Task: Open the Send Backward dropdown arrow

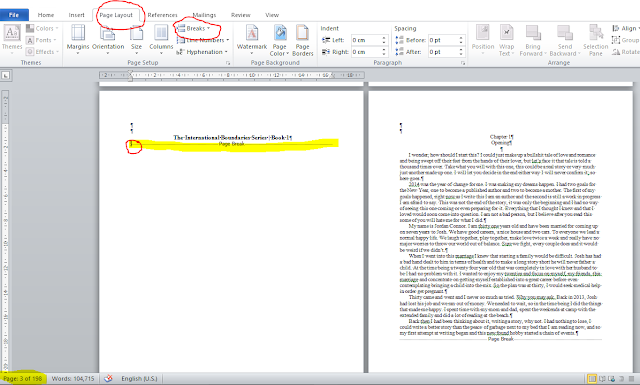Action: tap(578, 53)
